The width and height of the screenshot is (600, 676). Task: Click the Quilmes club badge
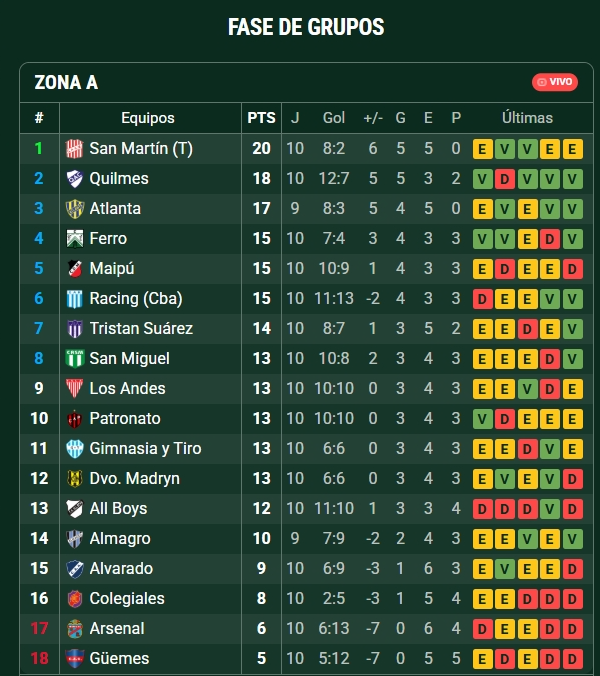click(x=75, y=178)
